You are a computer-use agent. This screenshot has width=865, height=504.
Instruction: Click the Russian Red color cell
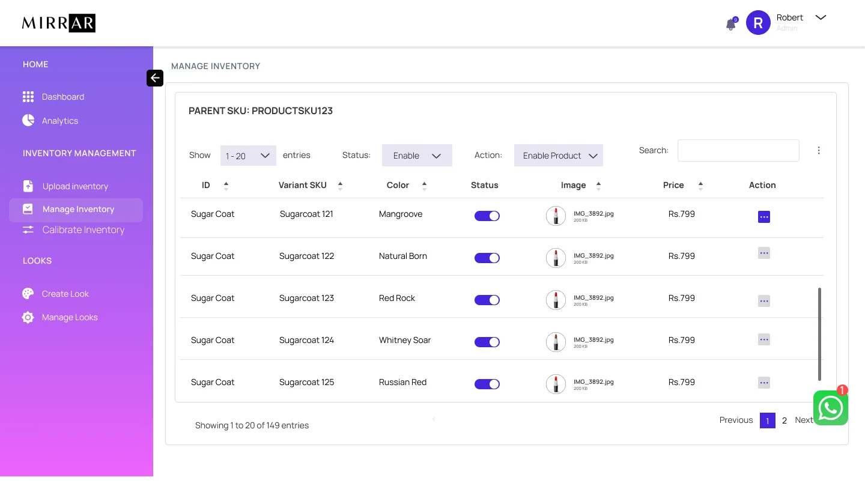tap(402, 382)
